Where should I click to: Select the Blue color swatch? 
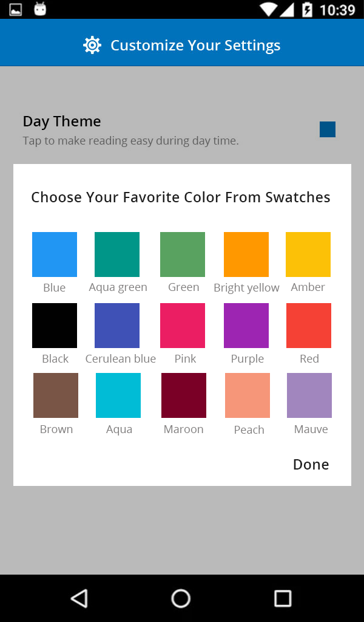[x=55, y=255]
